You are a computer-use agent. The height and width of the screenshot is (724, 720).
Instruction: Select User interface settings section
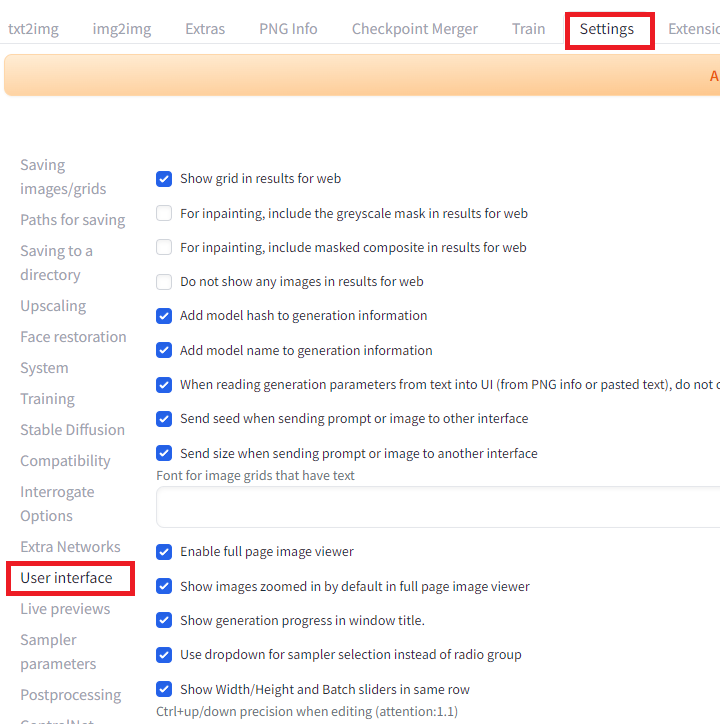coord(66,578)
